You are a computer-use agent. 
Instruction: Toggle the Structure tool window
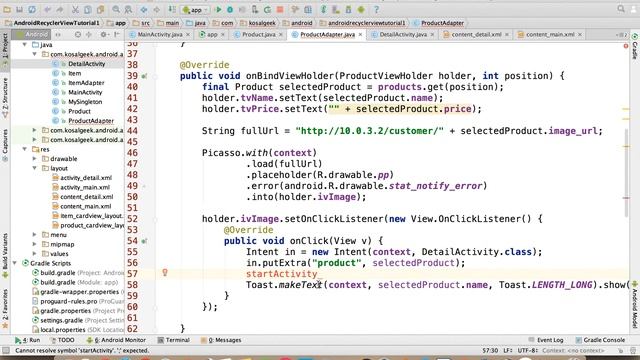pyautogui.click(x=5, y=97)
